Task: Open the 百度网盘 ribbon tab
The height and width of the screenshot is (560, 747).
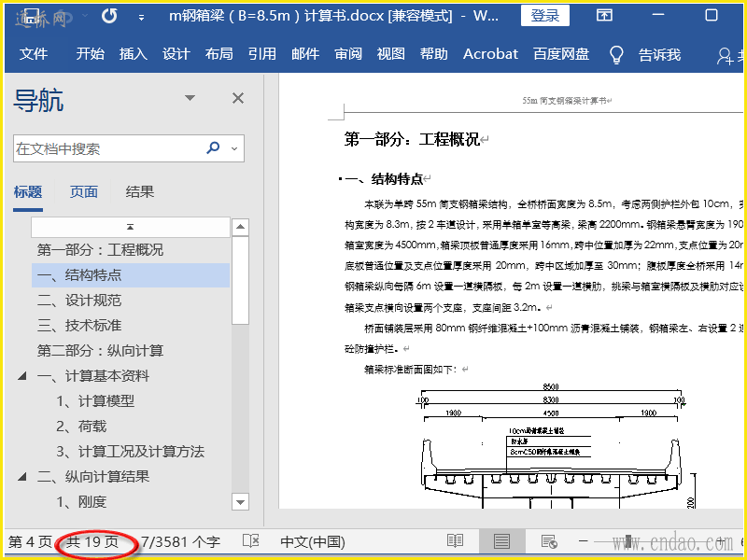Action: click(561, 54)
